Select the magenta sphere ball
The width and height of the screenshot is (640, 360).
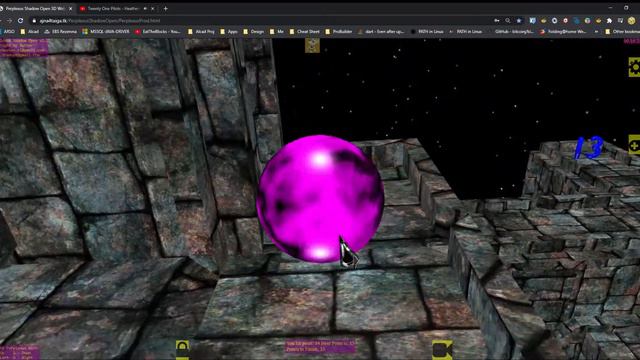click(320, 199)
